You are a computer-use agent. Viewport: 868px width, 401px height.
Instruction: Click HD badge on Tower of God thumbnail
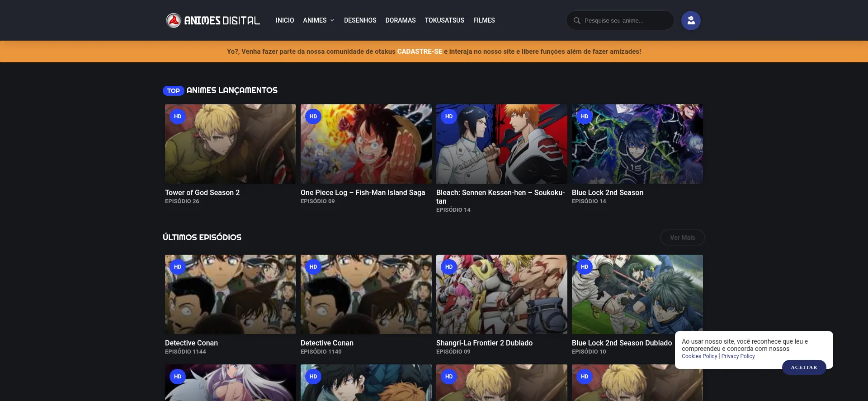pos(178,117)
